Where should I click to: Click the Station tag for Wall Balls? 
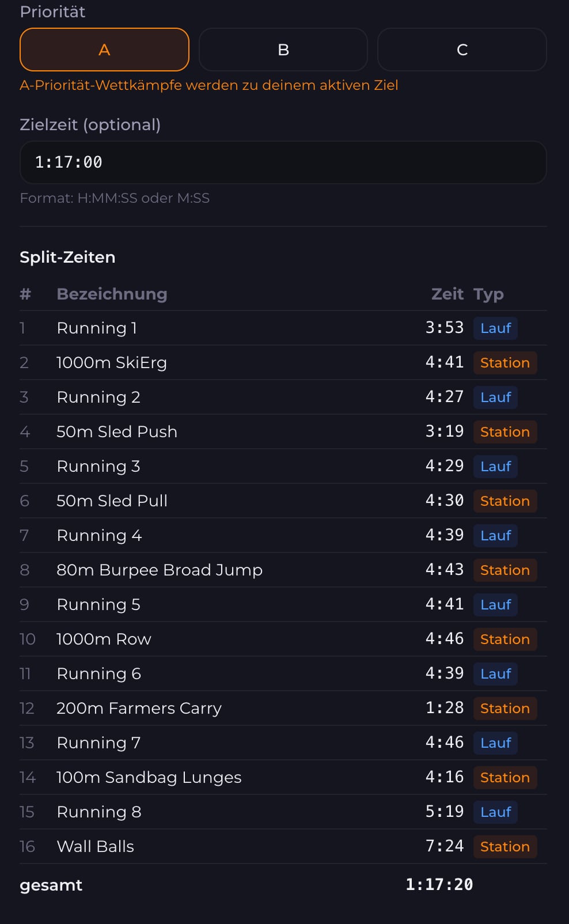click(504, 846)
